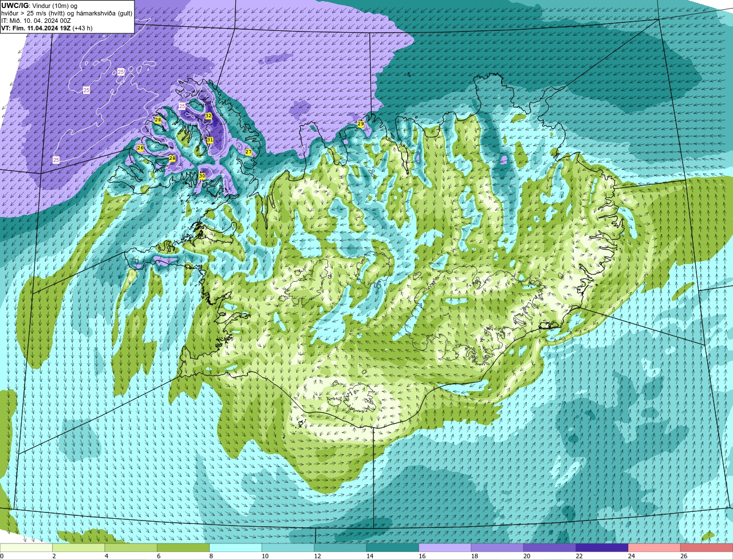Click the 8–10 m/s pale cyan legend swatch

click(x=236, y=547)
